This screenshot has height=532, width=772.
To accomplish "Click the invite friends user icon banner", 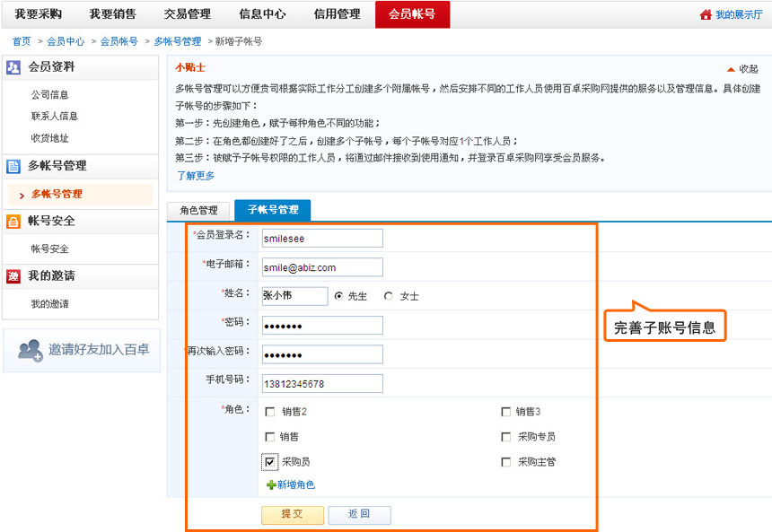I will 31,350.
